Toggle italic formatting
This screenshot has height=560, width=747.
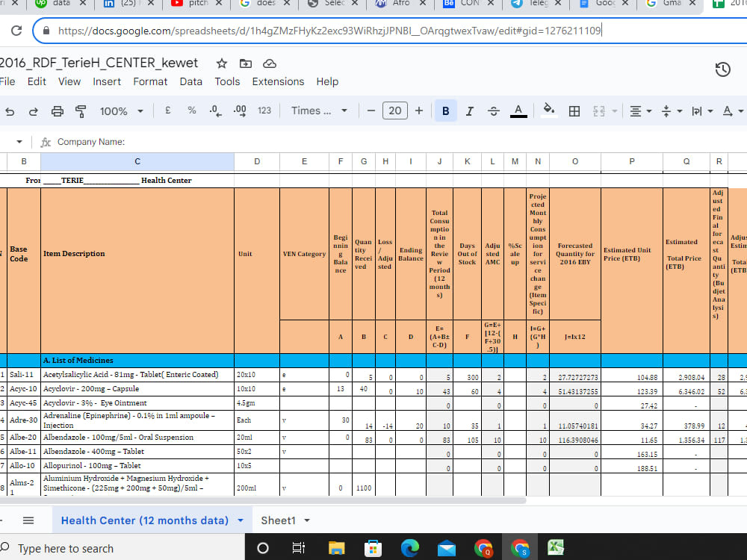coord(468,111)
